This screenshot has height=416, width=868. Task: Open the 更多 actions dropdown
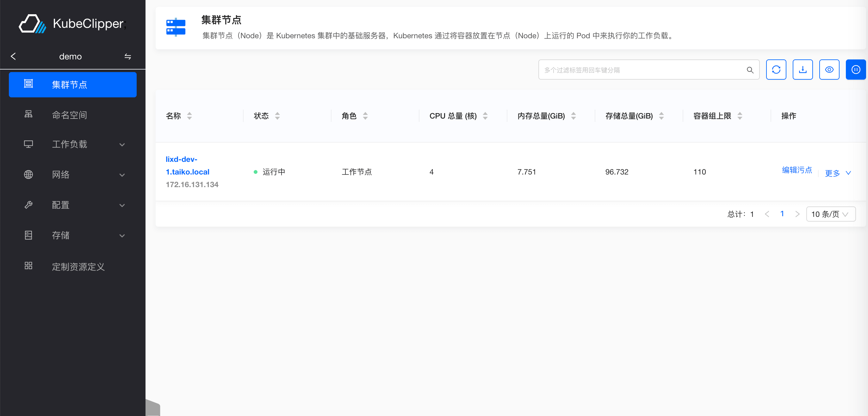[x=837, y=173]
